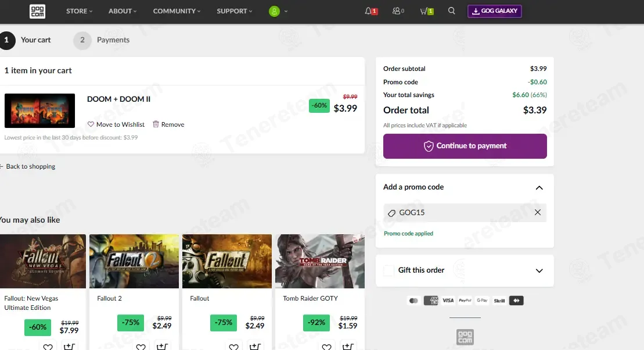
Task: Open the Tomb Raider GOTY thumbnail
Action: tap(320, 261)
